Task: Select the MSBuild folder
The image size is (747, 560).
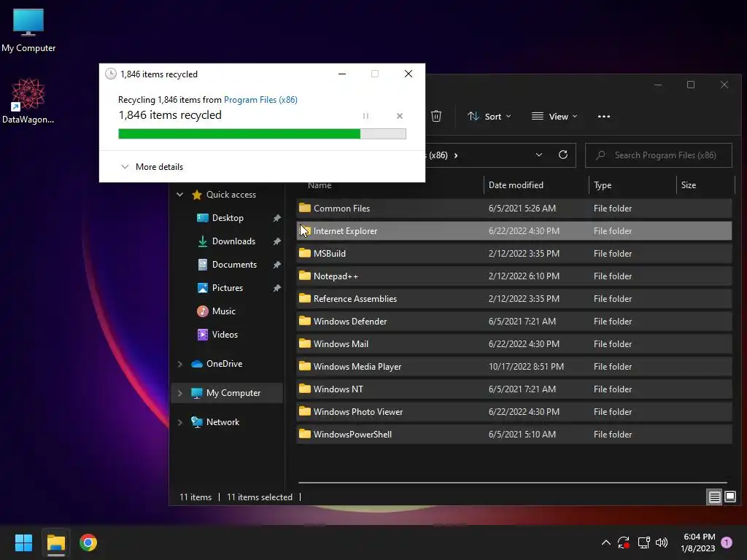Action: coord(514,253)
